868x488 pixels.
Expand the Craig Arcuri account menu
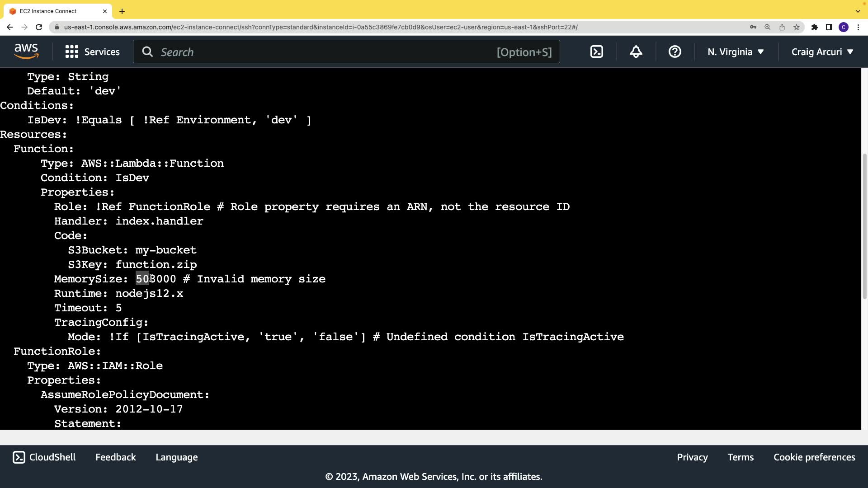[822, 52]
